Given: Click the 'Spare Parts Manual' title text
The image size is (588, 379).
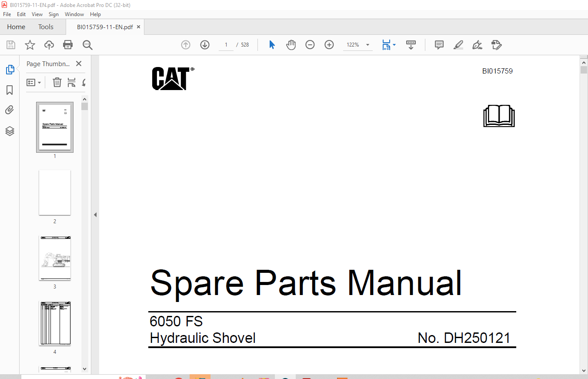Looking at the screenshot, I should point(306,283).
